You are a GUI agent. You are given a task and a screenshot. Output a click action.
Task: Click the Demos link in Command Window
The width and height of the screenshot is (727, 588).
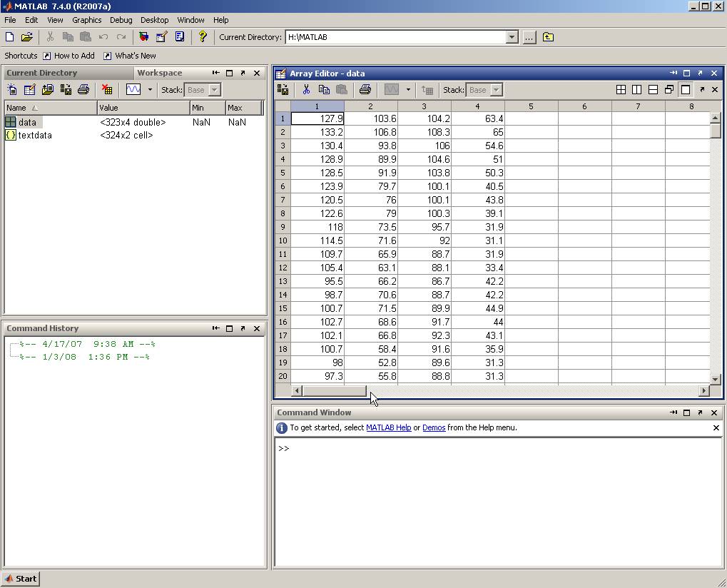(434, 427)
